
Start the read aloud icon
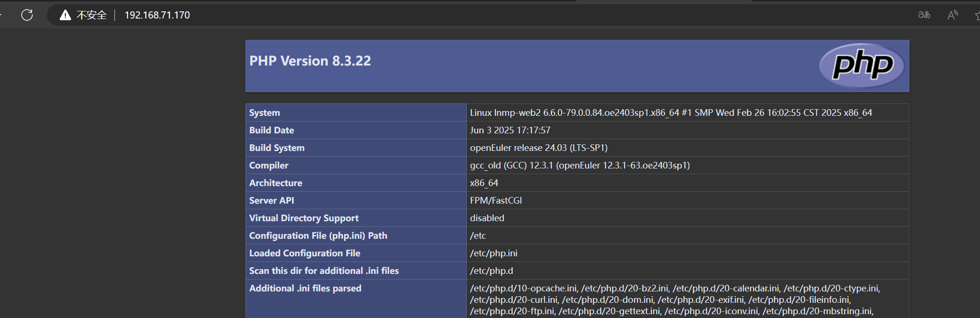(953, 15)
